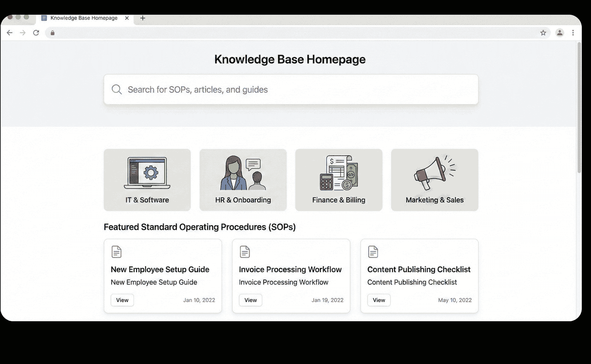Close the Knowledge Base Homepage tab
Image resolution: width=591 pixels, height=364 pixels.
(x=127, y=18)
